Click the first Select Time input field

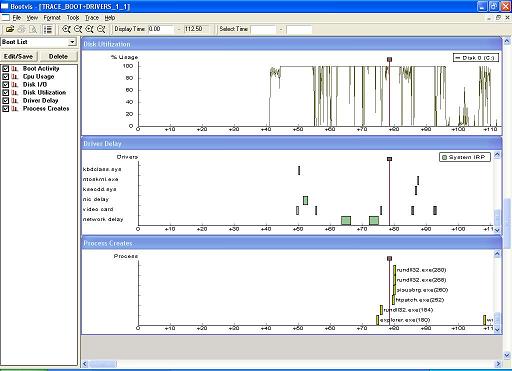pyautogui.click(x=263, y=29)
